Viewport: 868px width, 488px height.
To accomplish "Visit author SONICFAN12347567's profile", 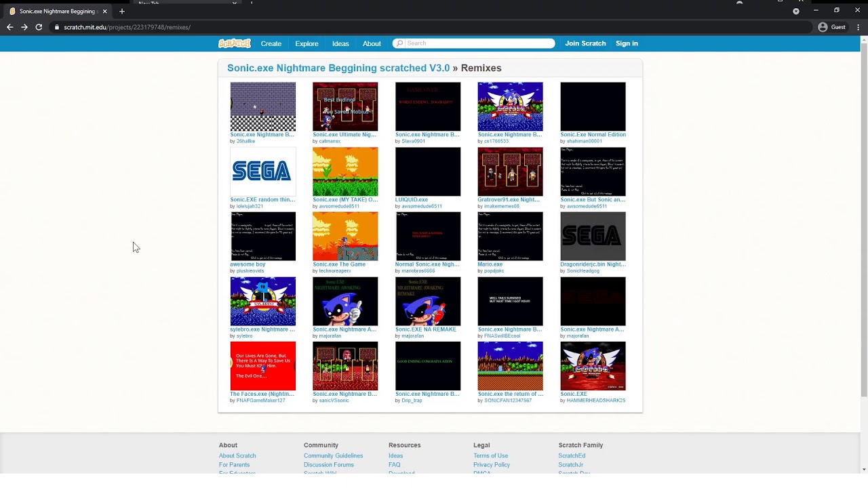I will pos(508,401).
